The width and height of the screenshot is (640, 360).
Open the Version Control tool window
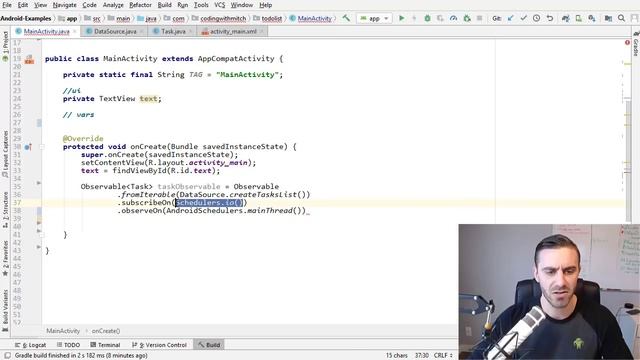coord(159,345)
